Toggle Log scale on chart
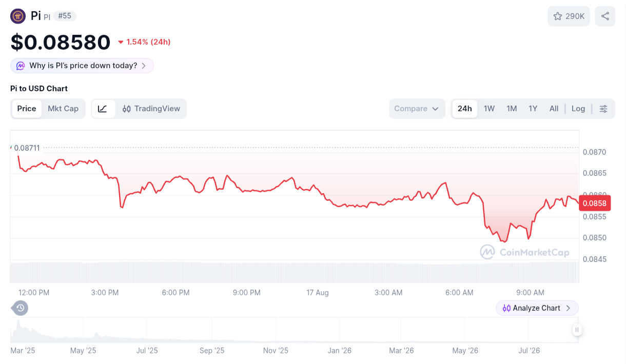The width and height of the screenshot is (626, 364). pyautogui.click(x=578, y=109)
